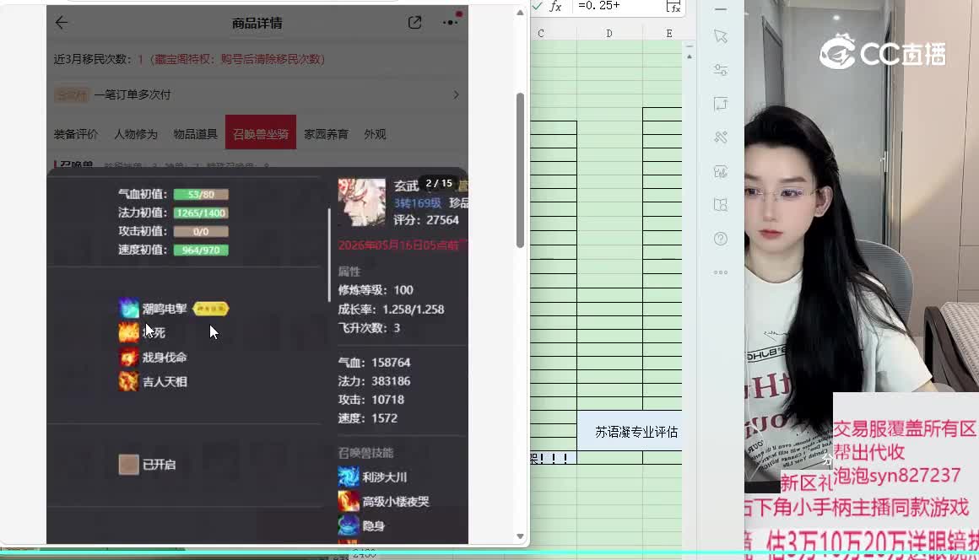
Task: Click the 气血初值 53/80 progress bar
Action: click(x=201, y=195)
